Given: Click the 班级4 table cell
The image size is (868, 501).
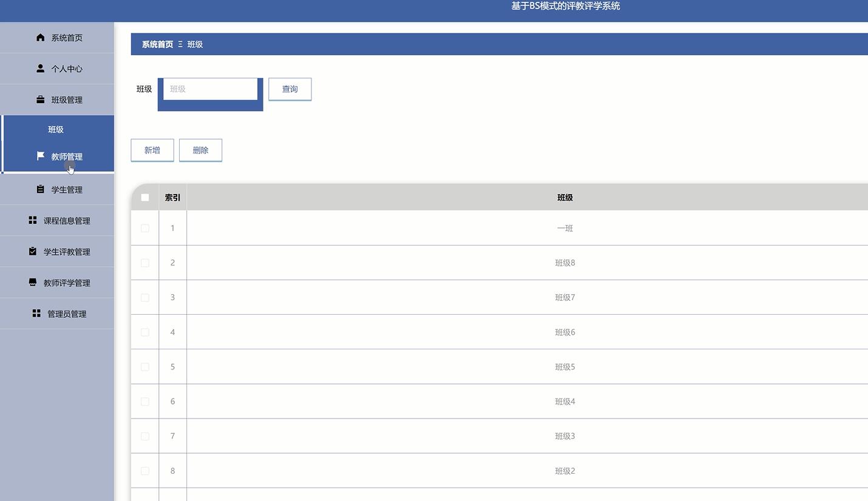Looking at the screenshot, I should tap(565, 401).
